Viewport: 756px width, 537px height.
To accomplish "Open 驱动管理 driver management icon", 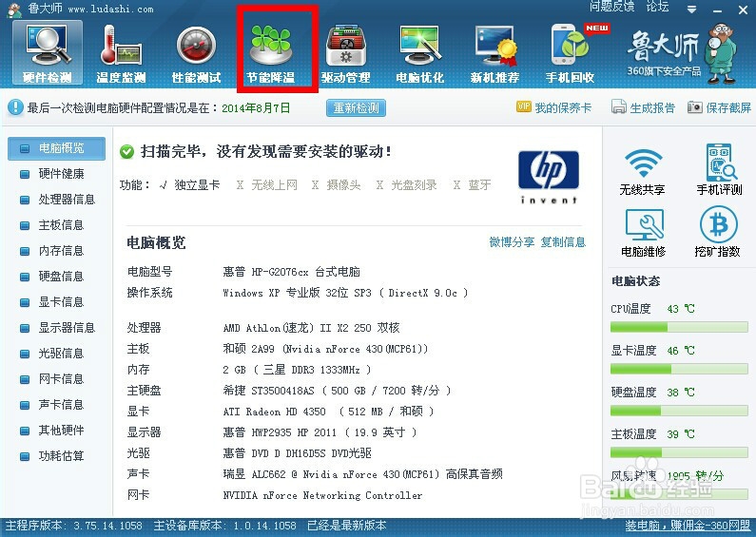I will (346, 54).
